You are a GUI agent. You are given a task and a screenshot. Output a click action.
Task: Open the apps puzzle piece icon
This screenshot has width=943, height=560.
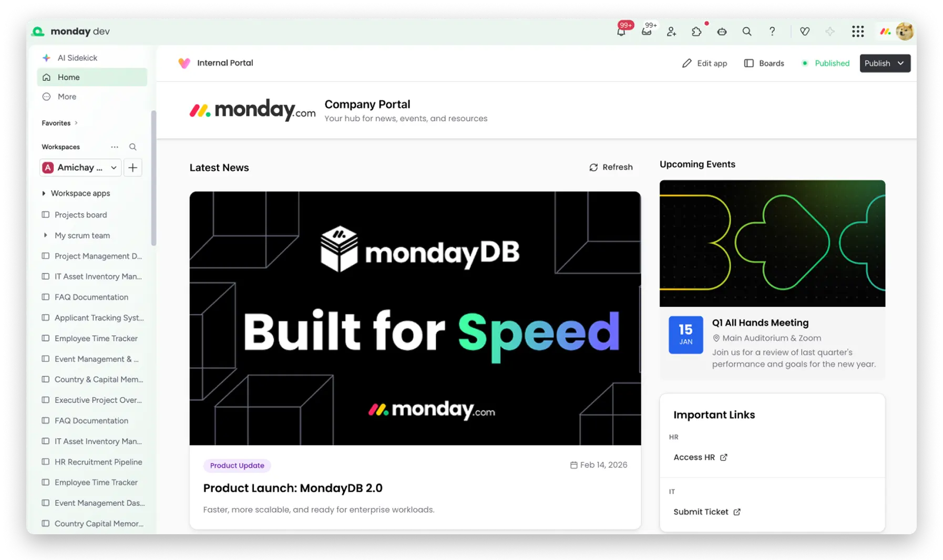click(x=696, y=32)
